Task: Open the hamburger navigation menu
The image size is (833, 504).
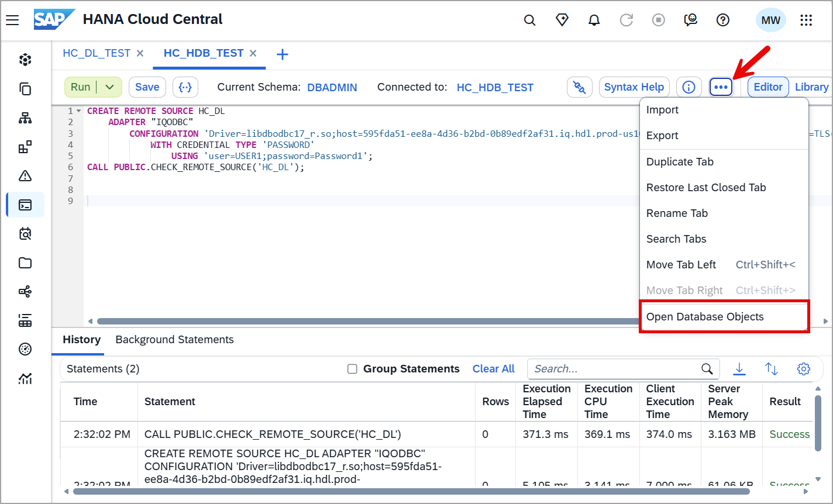Action: point(12,20)
